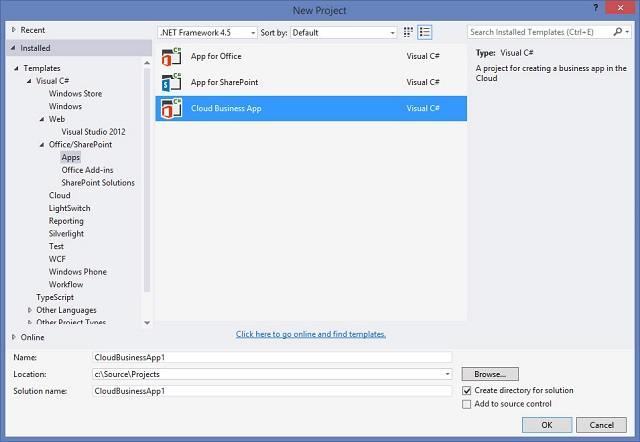The width and height of the screenshot is (640, 442).
Task: Open search options dropdown arrow
Action: tap(627, 32)
